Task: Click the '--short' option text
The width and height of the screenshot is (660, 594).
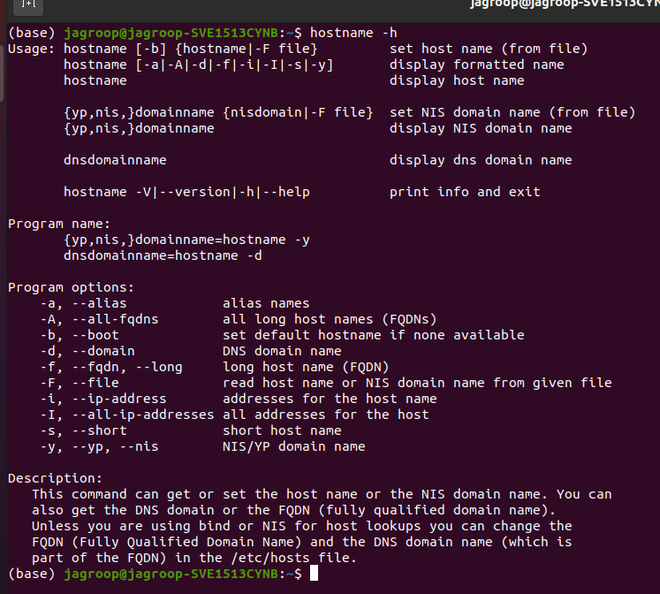Action: (99, 431)
